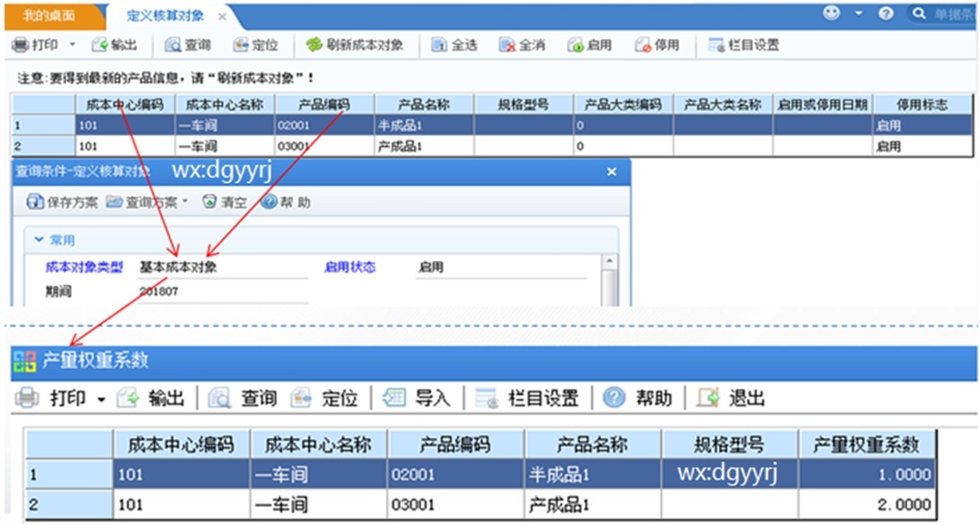Click 全消 deselect-all button

click(x=522, y=45)
